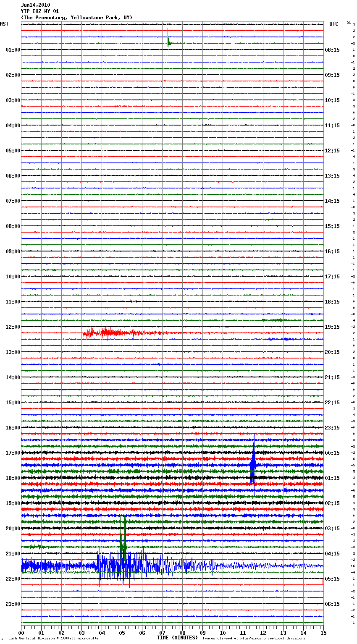Select the 13:00 MST row label
The width and height of the screenshot is (357, 644).
[13, 352]
